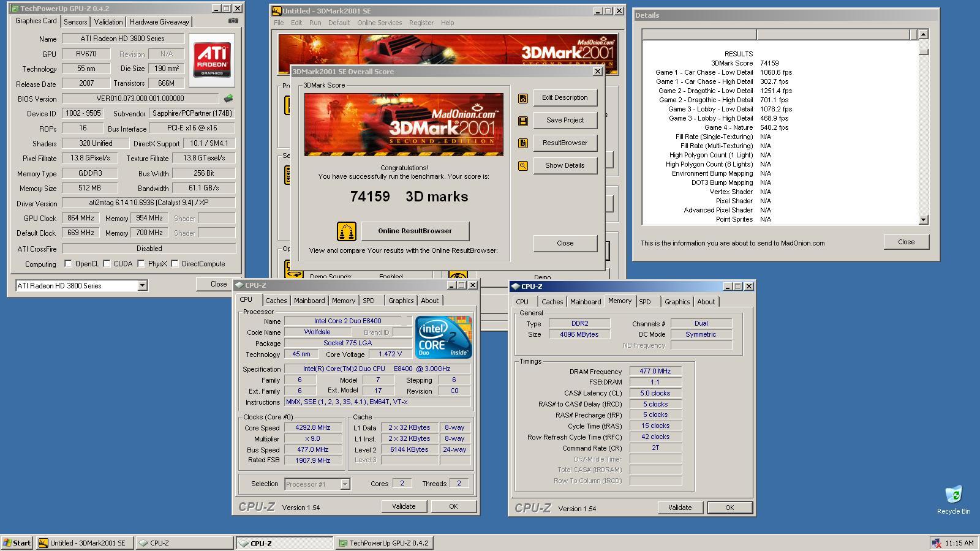Click the Save Project button
This screenshot has height=551, width=980.
565,121
